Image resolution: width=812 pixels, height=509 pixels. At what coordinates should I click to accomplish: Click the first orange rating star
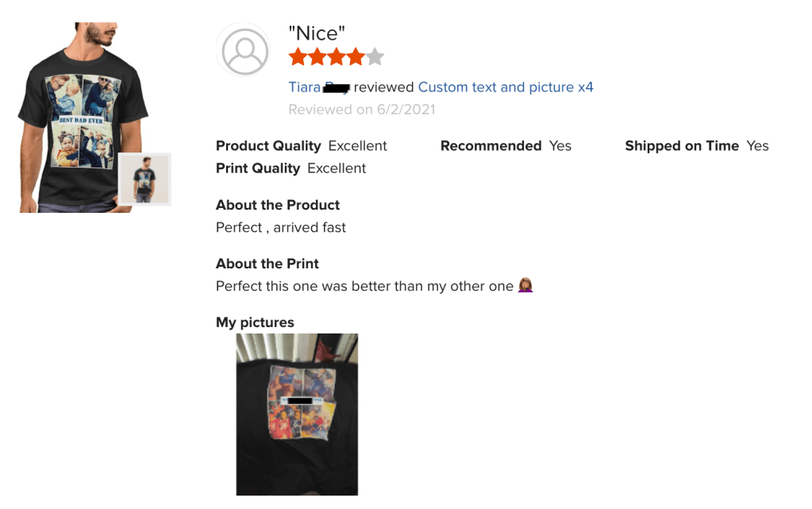[x=298, y=56]
